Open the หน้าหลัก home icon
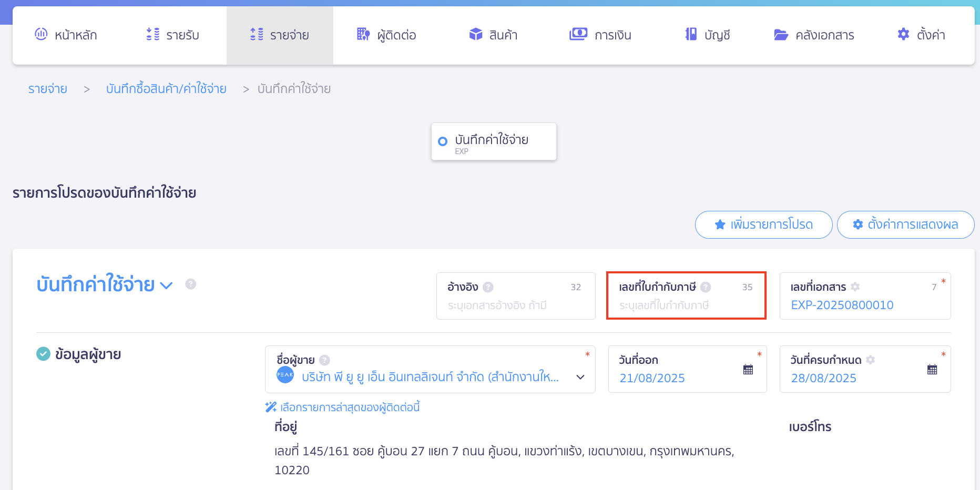This screenshot has height=490, width=980. coord(42,35)
